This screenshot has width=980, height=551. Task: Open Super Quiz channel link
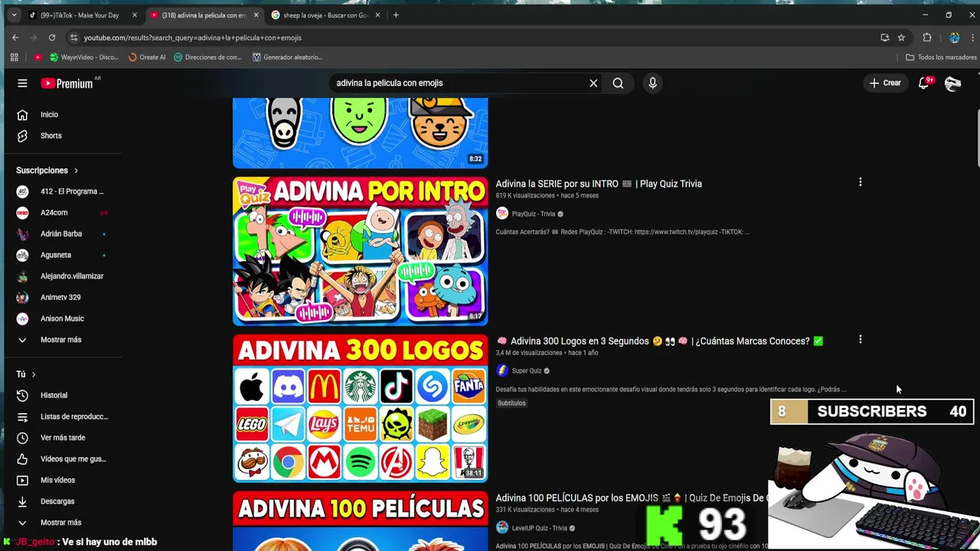[527, 371]
